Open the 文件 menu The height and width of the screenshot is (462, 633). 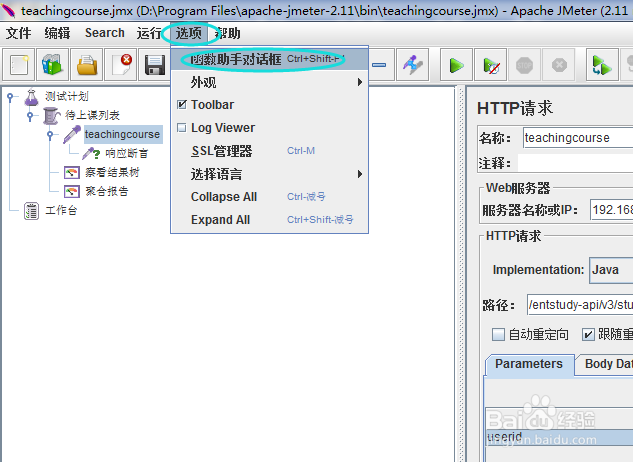(x=18, y=33)
